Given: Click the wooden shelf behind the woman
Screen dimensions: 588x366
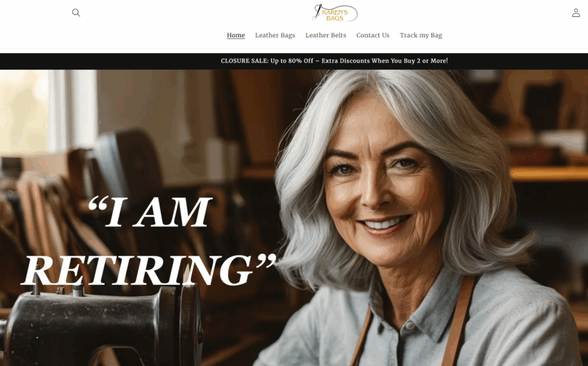Looking at the screenshot, I should point(548,174).
